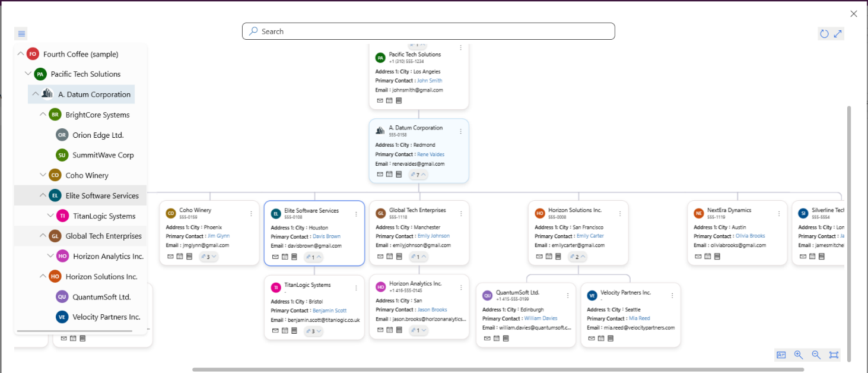Click email icon on QuantumSoft Ltd. card
The height and width of the screenshot is (373, 868).
[x=487, y=339]
